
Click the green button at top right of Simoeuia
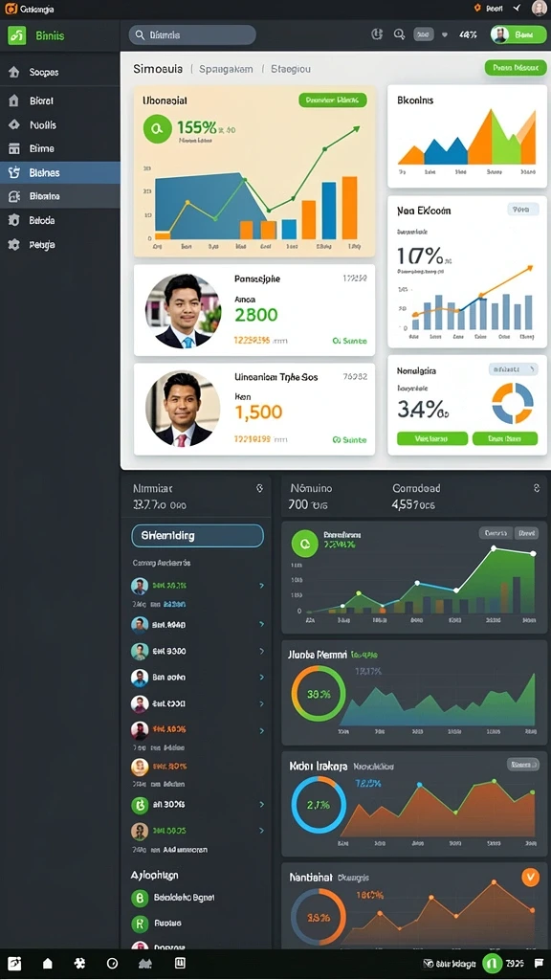click(x=516, y=68)
